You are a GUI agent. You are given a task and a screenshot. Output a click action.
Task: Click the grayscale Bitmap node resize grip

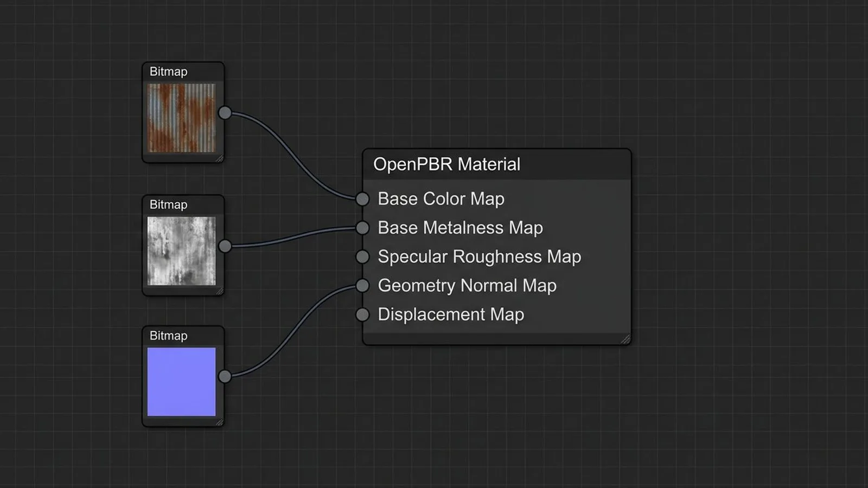coord(219,291)
